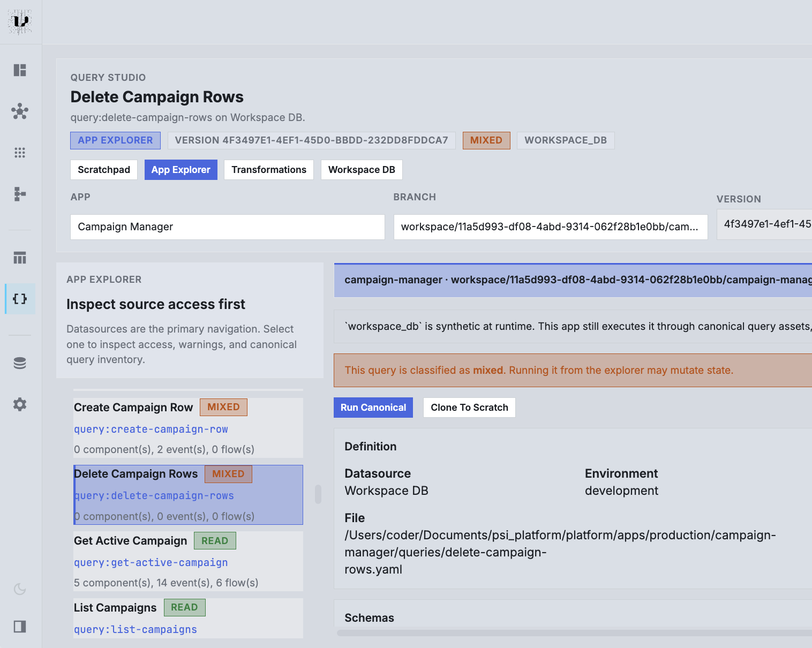Viewport: 812px width, 648px height.
Task: Toggle dark mode with the moon icon
Action: click(20, 589)
